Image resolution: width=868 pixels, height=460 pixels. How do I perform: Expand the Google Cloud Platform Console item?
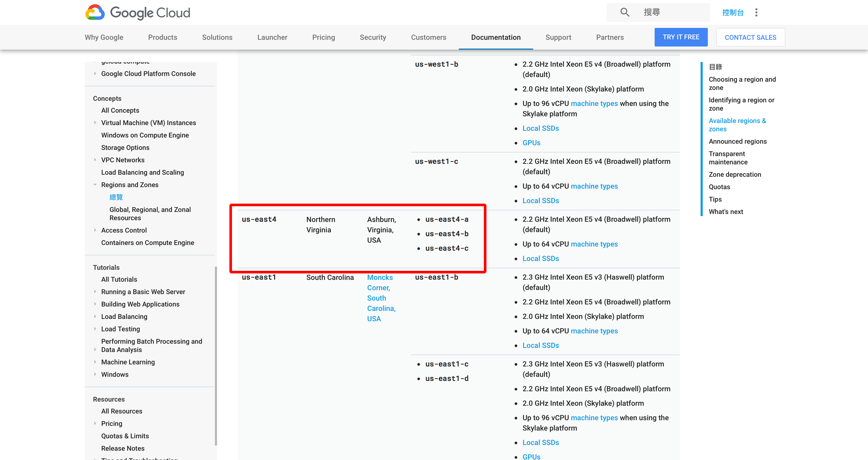click(95, 73)
